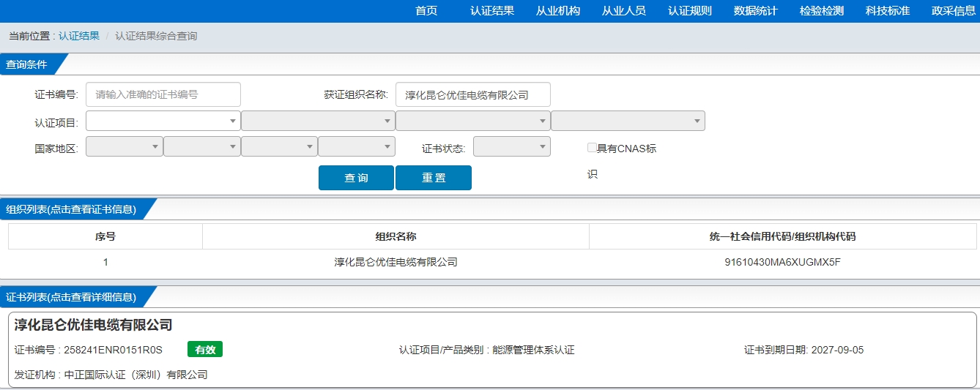Image resolution: width=980 pixels, height=390 pixels.
Task: Open the third 国家地区 dropdown
Action: tap(279, 146)
